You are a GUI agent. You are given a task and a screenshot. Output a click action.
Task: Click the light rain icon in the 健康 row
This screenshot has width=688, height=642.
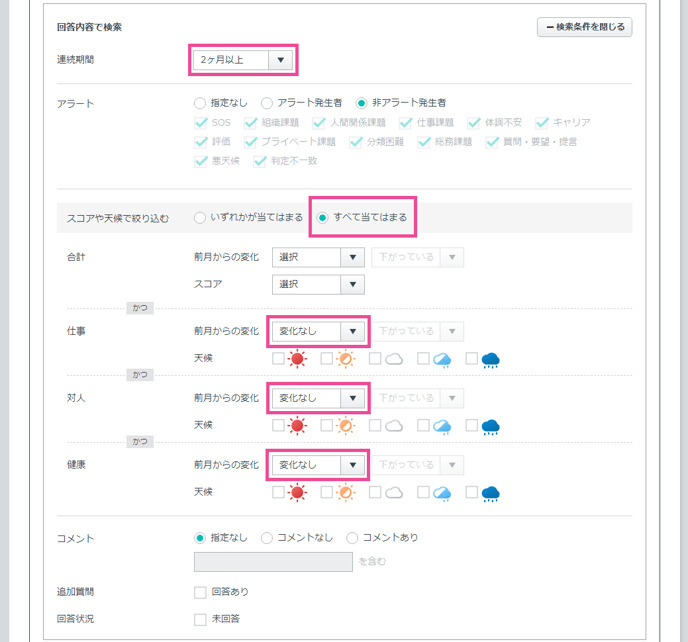point(442,493)
